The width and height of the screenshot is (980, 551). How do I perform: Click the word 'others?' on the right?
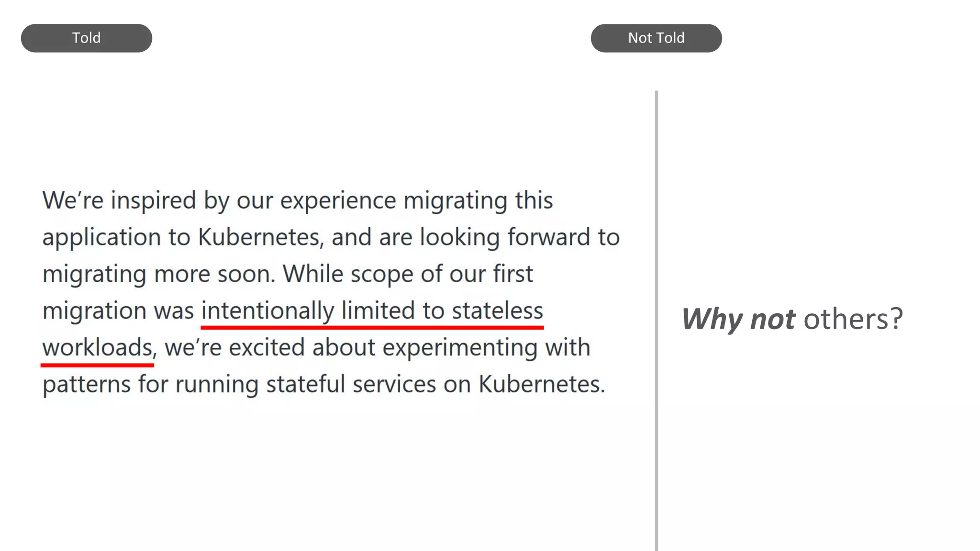point(853,319)
